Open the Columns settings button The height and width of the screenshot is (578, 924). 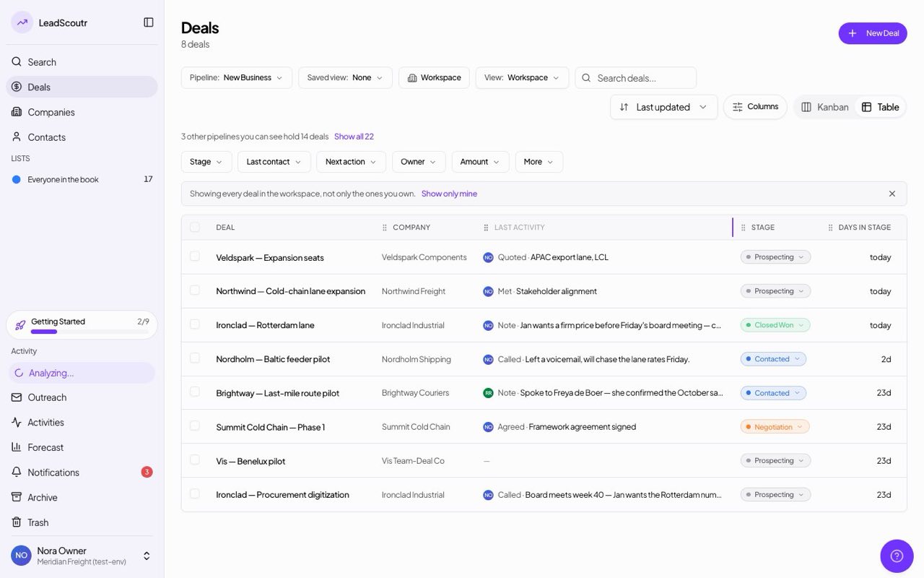[x=755, y=107]
